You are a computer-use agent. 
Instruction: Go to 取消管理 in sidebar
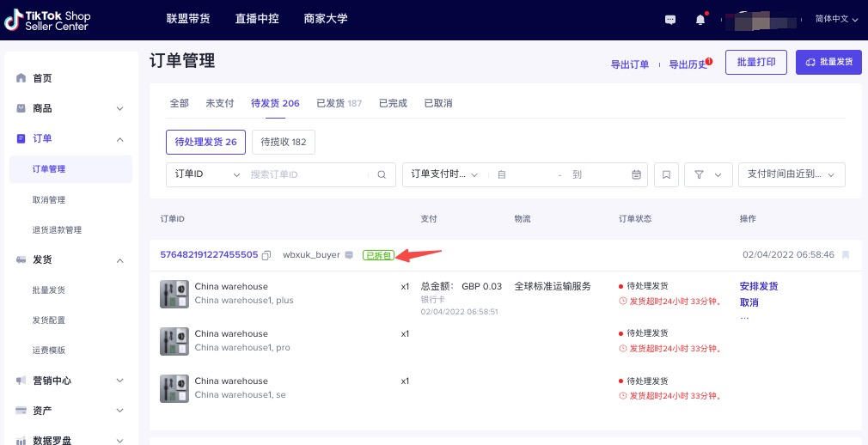(49, 200)
